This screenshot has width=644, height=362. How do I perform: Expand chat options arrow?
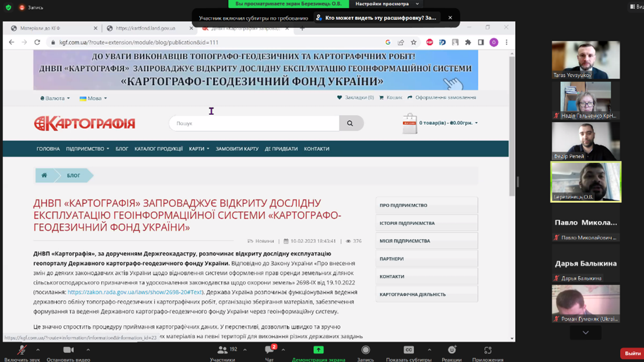tap(283, 350)
